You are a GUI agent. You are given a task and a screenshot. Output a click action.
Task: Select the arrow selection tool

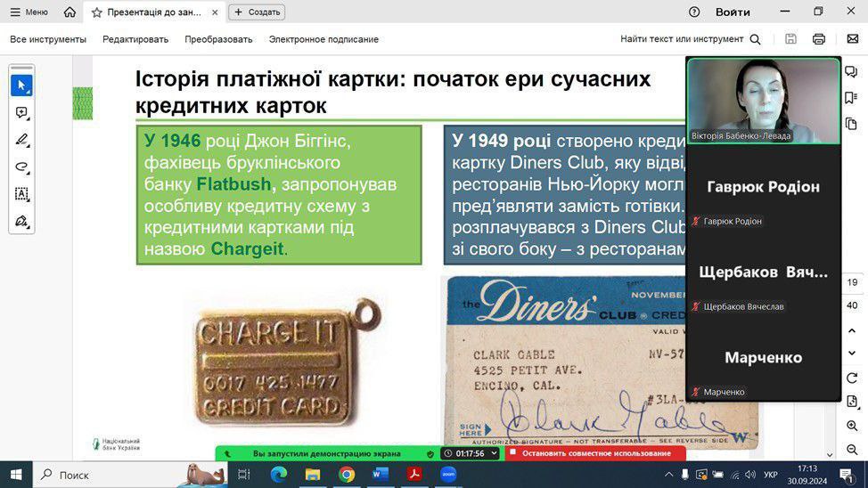(x=21, y=86)
